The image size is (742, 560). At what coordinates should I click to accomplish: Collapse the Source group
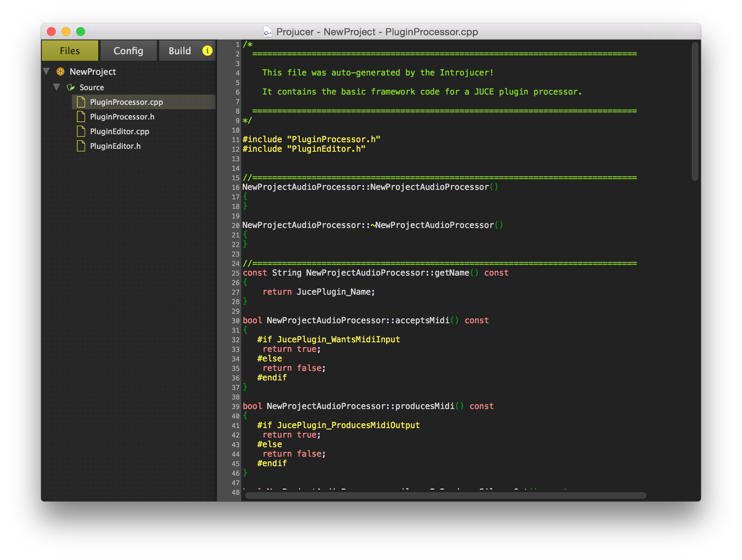(x=57, y=87)
